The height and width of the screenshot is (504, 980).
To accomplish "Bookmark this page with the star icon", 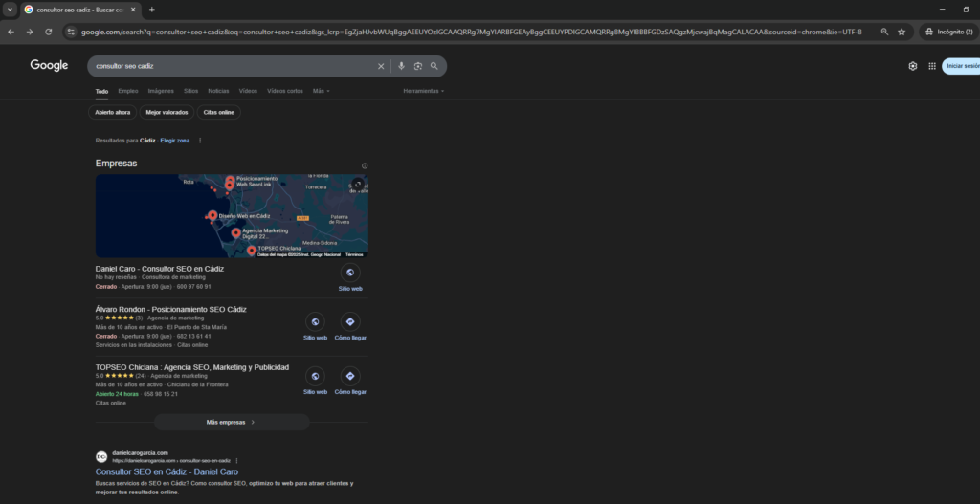I will tap(902, 32).
